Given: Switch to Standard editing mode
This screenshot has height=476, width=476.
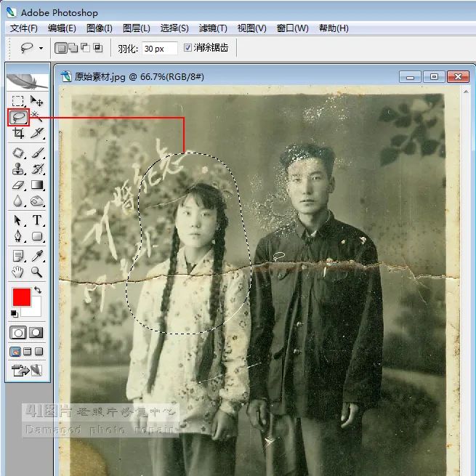Looking at the screenshot, I should click(18, 333).
